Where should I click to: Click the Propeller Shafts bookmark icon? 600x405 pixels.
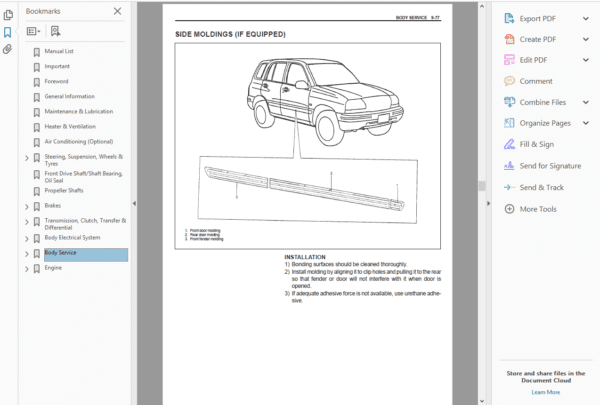click(x=37, y=191)
